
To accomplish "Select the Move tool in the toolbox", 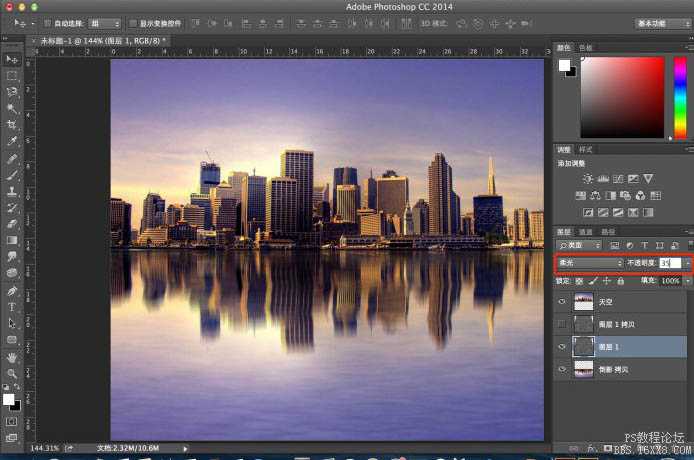I will pyautogui.click(x=12, y=59).
